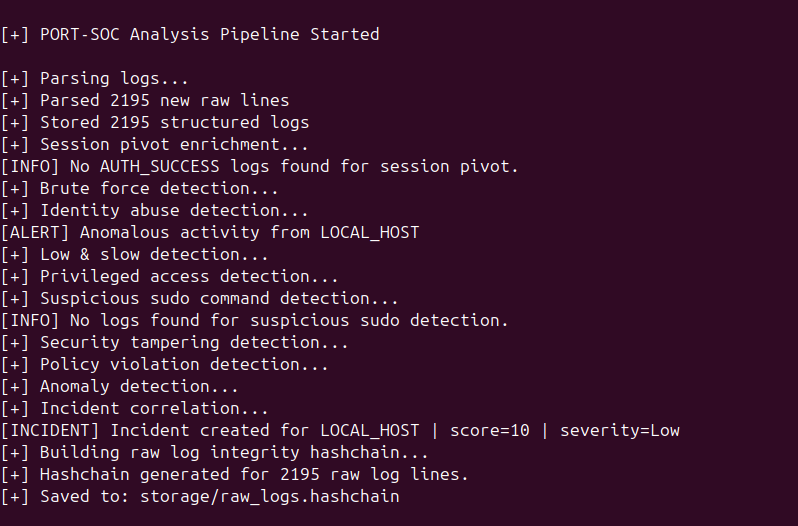Click the 'Privileged access detection...' line
This screenshot has width=798, height=526.
tap(170, 276)
